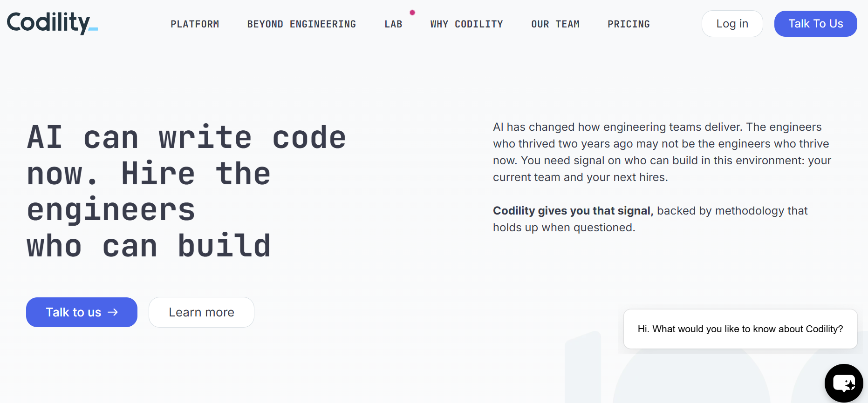This screenshot has width=868, height=403.
Task: Click the Log in button
Action: coord(732,24)
